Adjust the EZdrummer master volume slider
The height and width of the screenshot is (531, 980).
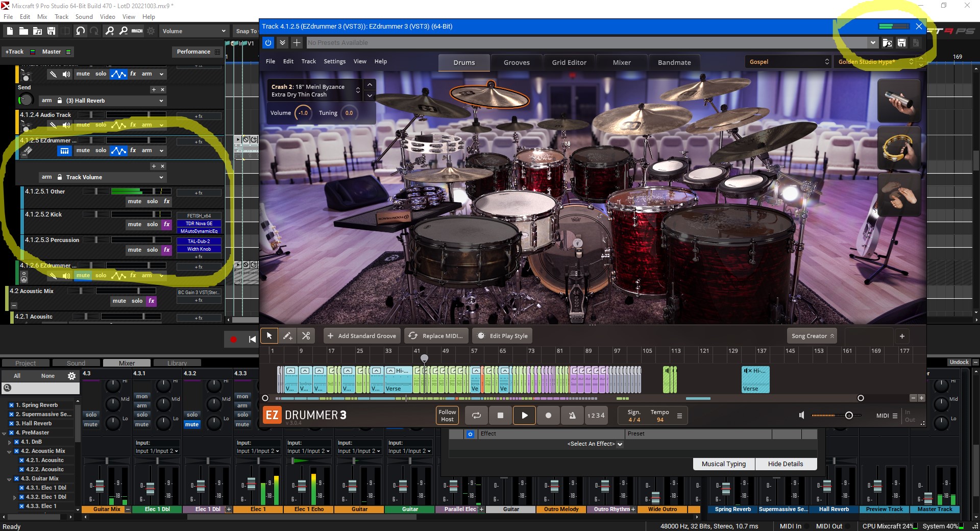click(x=849, y=415)
